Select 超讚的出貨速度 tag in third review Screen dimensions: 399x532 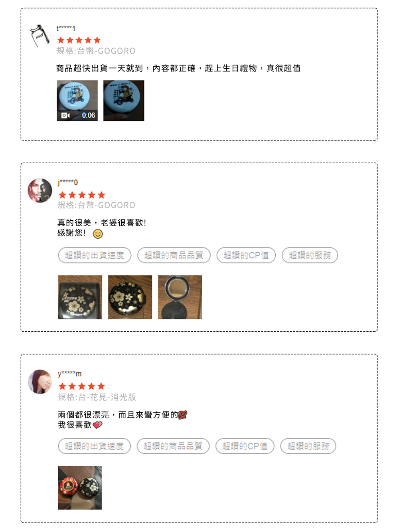pos(94,446)
